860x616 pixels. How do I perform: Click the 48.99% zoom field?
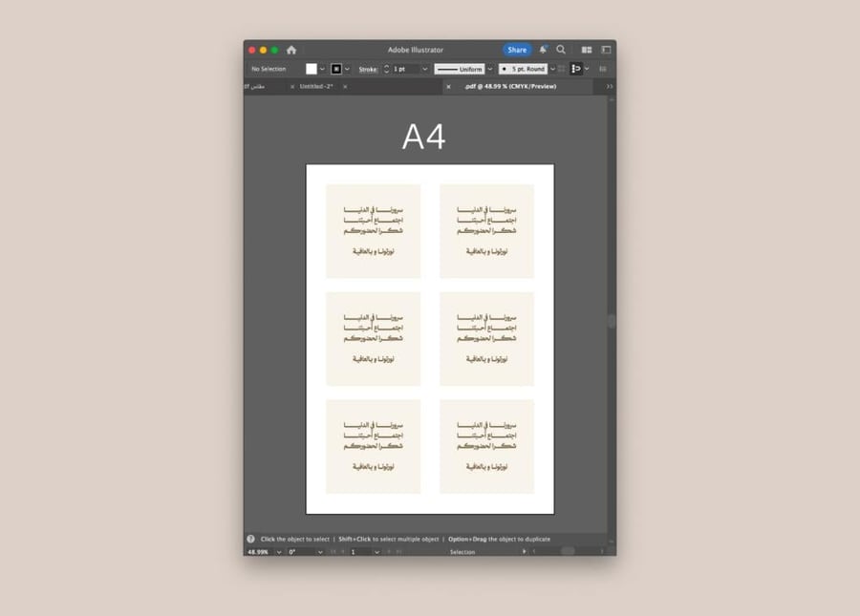[259, 552]
